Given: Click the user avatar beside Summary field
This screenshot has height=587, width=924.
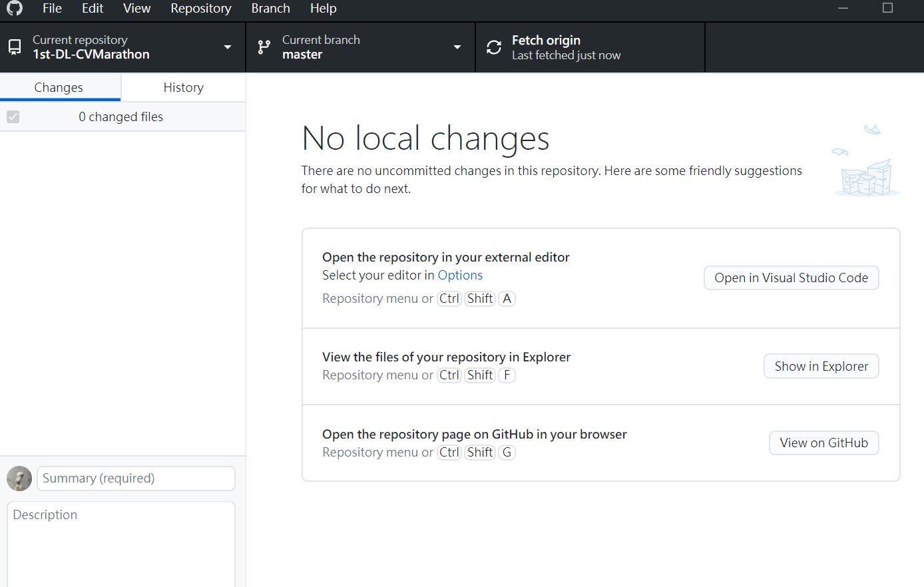Looking at the screenshot, I should coord(19,479).
